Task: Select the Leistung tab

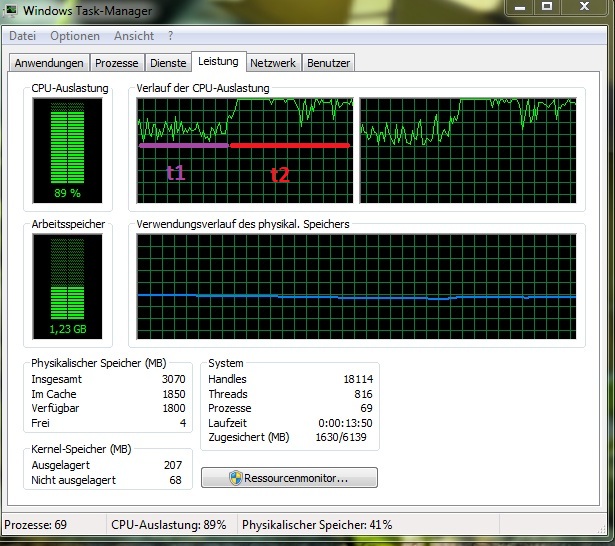Action: pos(218,61)
